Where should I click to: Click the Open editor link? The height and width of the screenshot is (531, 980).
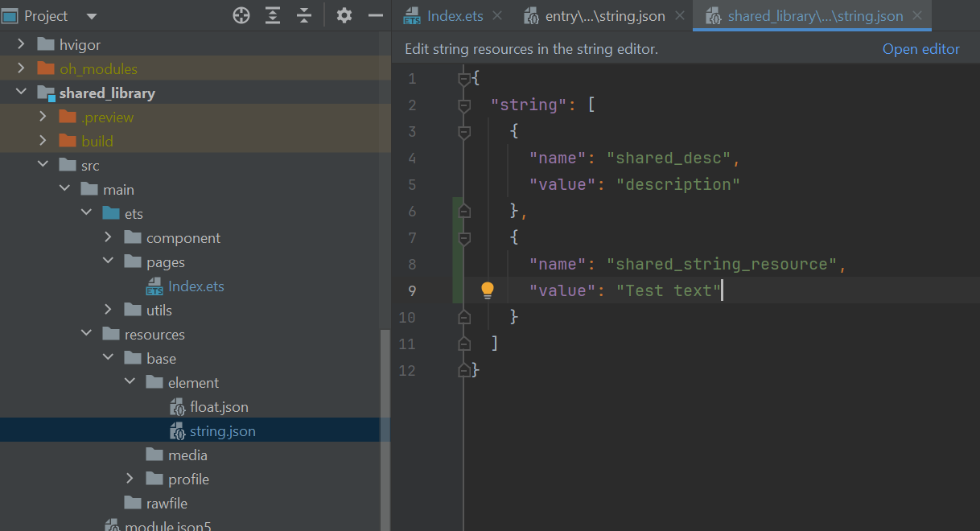pyautogui.click(x=920, y=49)
